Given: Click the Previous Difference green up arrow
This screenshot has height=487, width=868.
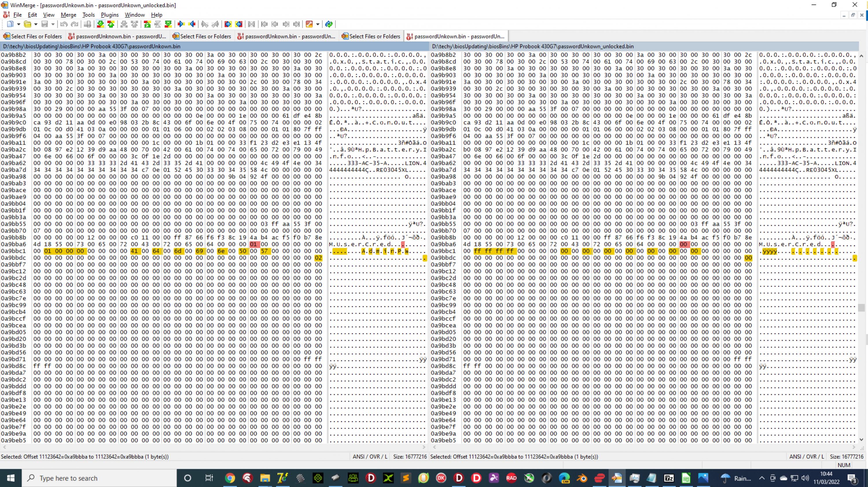Looking at the screenshot, I should coord(111,24).
